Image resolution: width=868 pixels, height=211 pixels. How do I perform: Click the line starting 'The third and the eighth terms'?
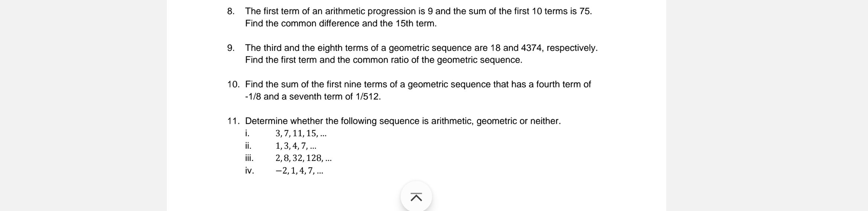click(421, 48)
